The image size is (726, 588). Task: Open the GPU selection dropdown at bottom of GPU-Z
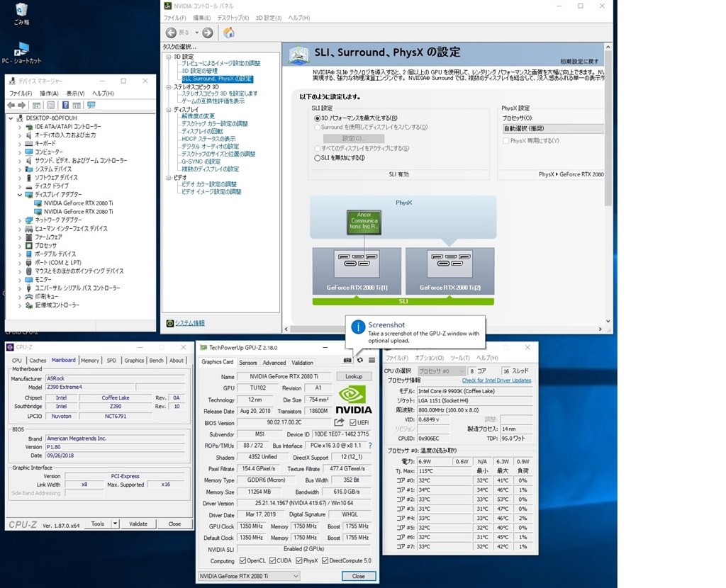click(x=249, y=576)
